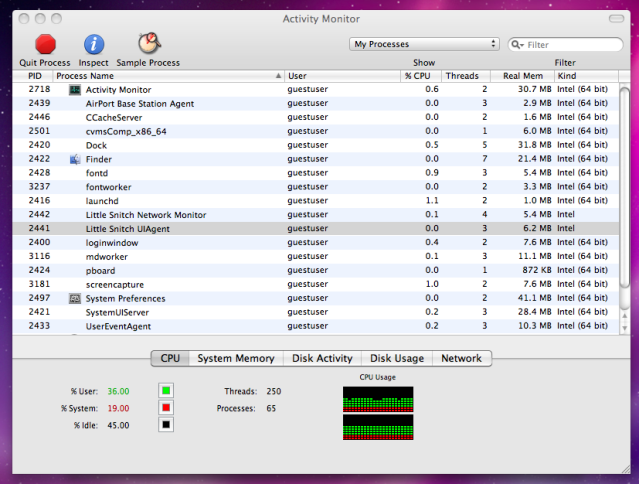Select the cvmsComp_x86_64 process row
Screen dimensions: 639x484
316,131
